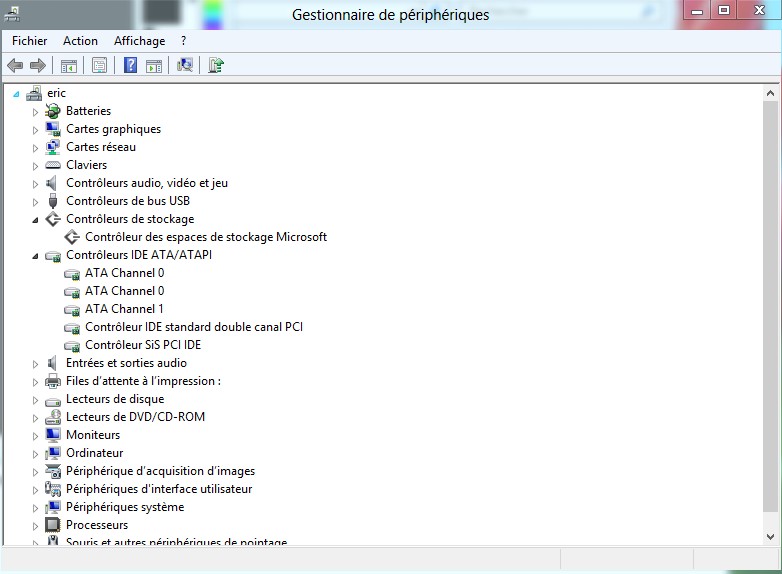Collapse the Contrôleurs IDE ATA/ATAPI node
Viewport: 782px width, 574px height.
click(35, 256)
